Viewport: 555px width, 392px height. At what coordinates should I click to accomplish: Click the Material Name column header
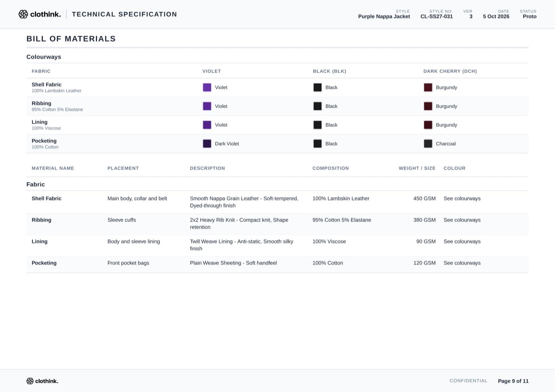coord(53,168)
